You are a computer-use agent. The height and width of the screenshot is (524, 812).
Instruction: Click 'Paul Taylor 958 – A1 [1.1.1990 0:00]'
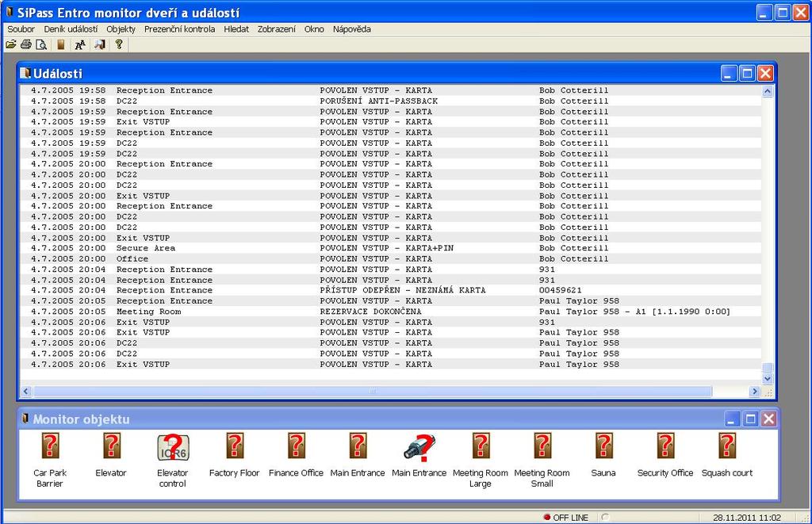click(x=634, y=312)
